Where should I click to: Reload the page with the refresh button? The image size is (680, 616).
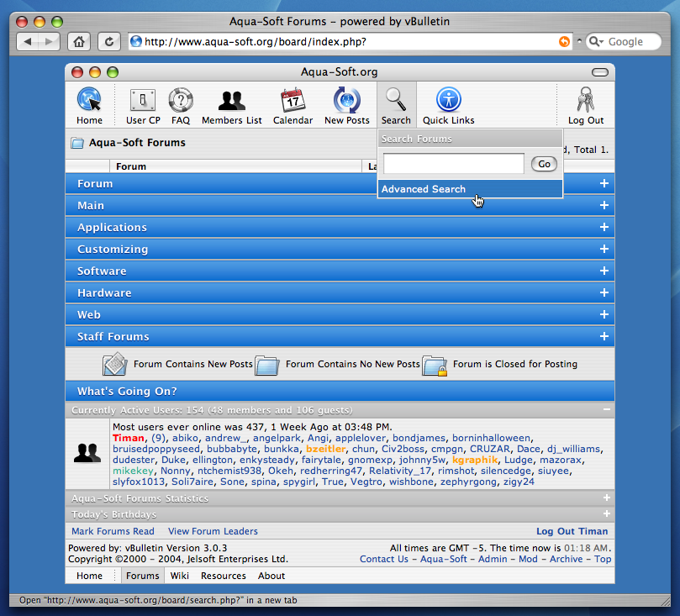[109, 42]
